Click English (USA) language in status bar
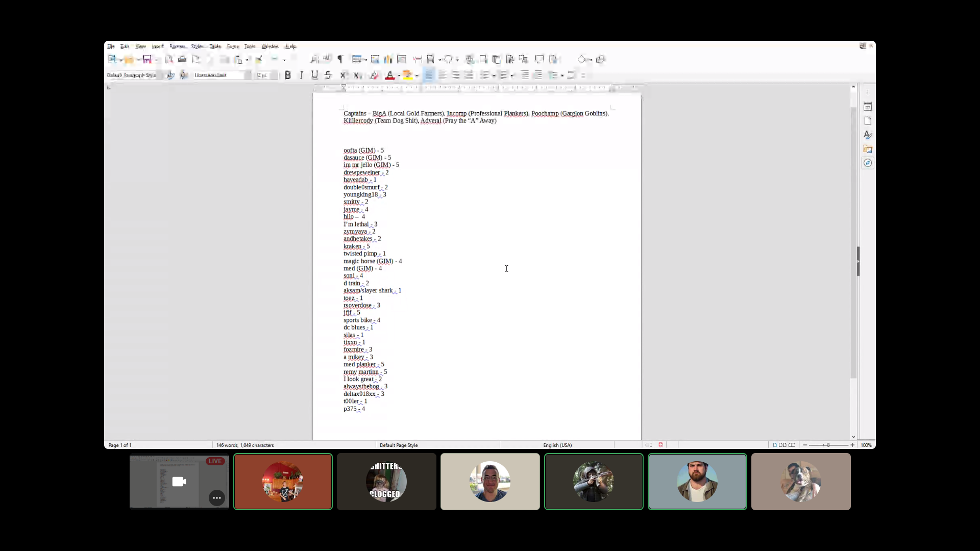 [557, 445]
